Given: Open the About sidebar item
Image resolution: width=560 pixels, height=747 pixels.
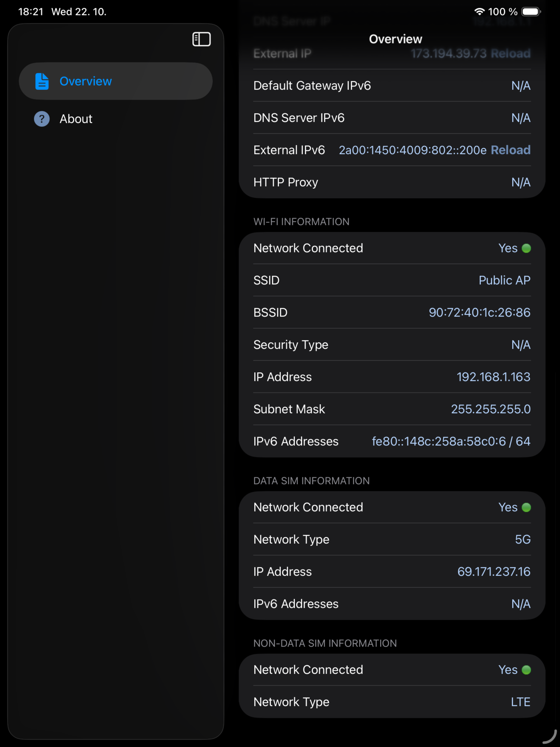Looking at the screenshot, I should tap(76, 119).
